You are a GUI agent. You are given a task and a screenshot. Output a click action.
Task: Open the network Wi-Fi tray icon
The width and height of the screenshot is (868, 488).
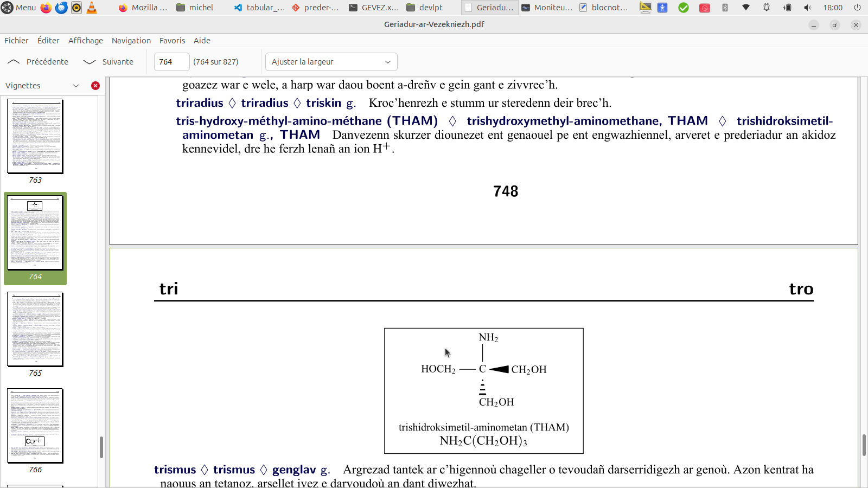pyautogui.click(x=746, y=8)
